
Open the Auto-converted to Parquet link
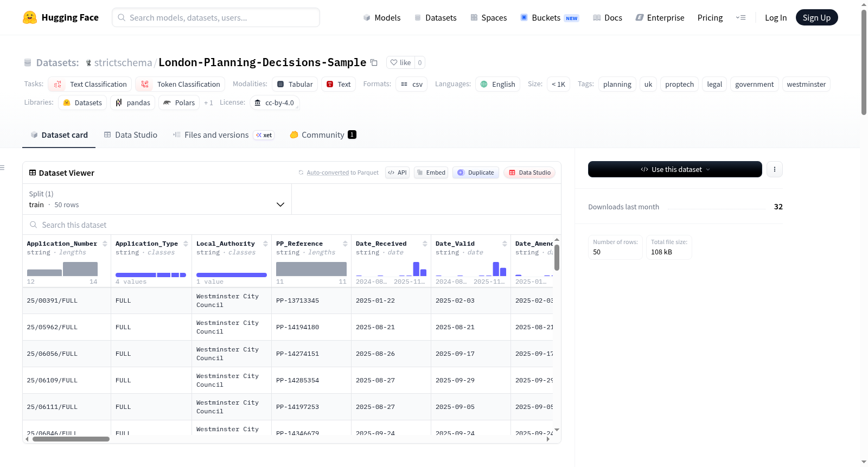point(328,172)
